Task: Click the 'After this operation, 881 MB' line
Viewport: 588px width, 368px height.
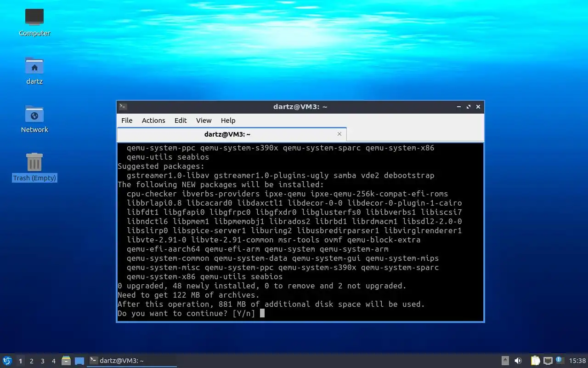Action: tap(271, 304)
